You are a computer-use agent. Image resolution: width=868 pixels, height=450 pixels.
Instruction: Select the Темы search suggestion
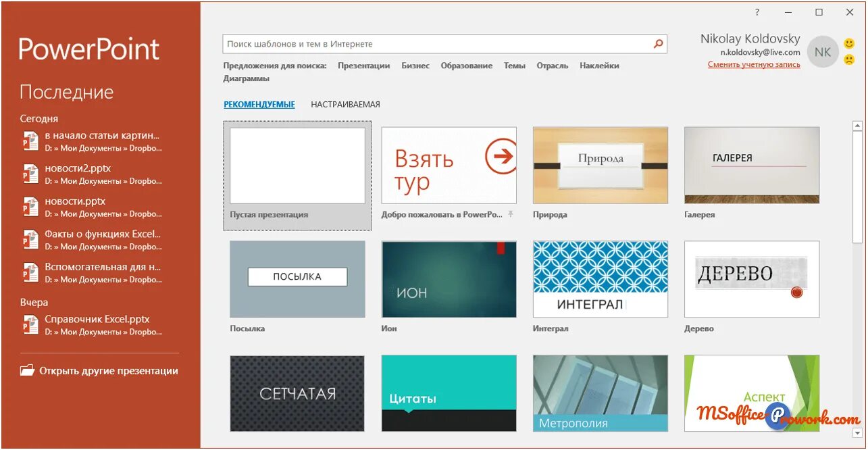[515, 66]
